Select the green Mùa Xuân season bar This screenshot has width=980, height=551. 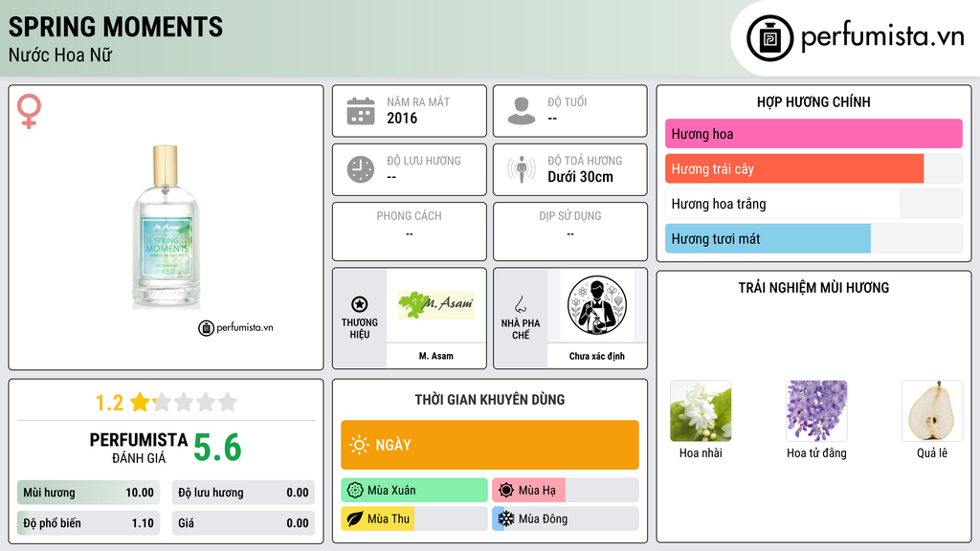(414, 490)
